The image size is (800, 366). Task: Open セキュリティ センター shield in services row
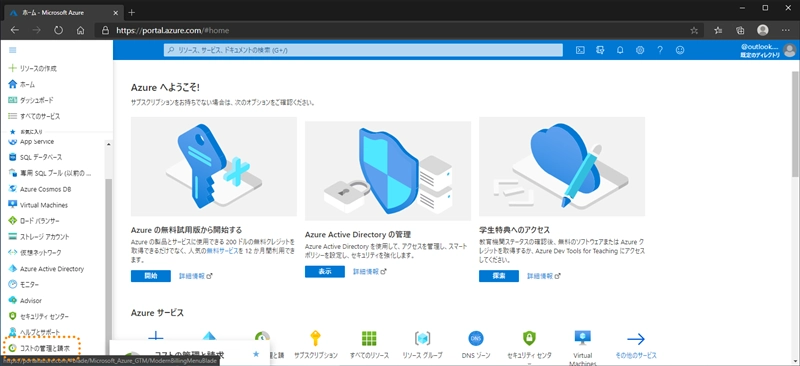click(529, 338)
